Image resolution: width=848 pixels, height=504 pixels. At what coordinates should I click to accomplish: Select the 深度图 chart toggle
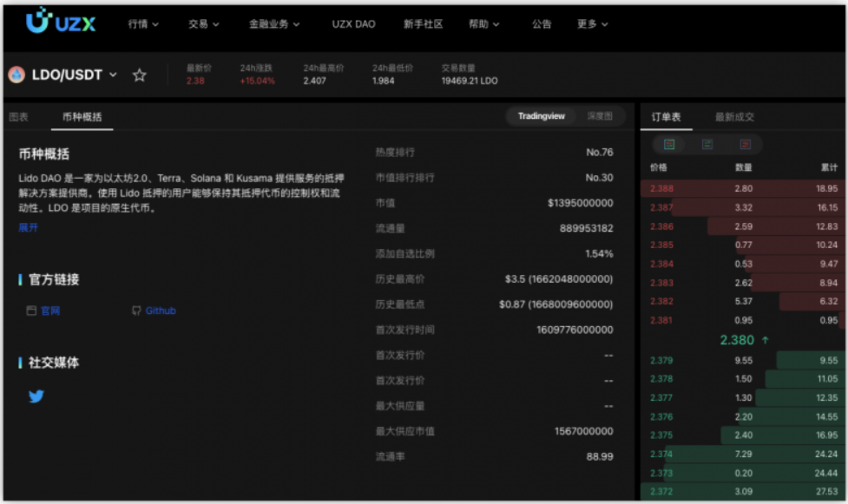coord(600,115)
